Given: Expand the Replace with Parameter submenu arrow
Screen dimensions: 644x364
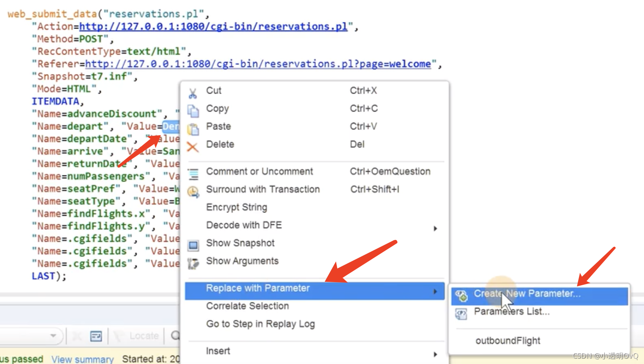Looking at the screenshot, I should [x=435, y=292].
